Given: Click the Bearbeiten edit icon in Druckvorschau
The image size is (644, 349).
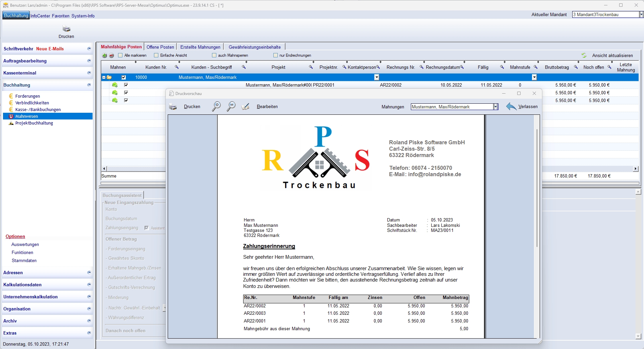Looking at the screenshot, I should pos(245,107).
